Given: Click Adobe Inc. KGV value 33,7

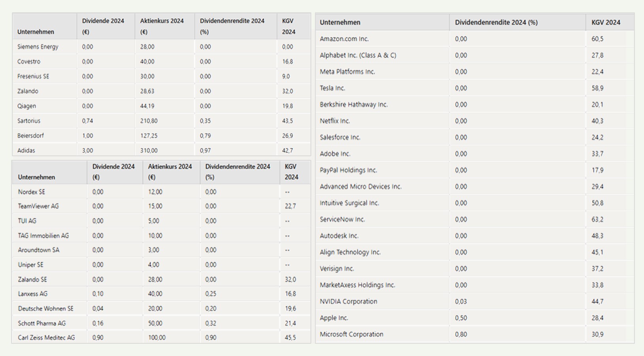Looking at the screenshot, I should click(597, 154).
